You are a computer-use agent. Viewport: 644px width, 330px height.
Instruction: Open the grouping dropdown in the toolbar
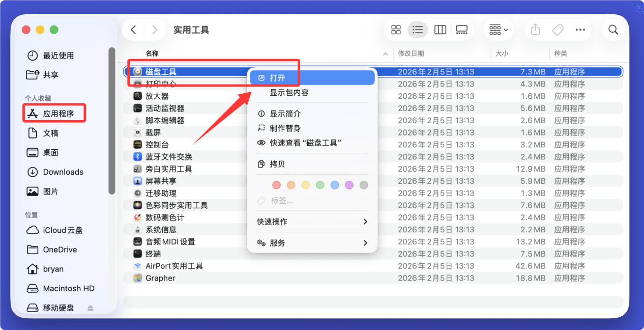coord(497,30)
